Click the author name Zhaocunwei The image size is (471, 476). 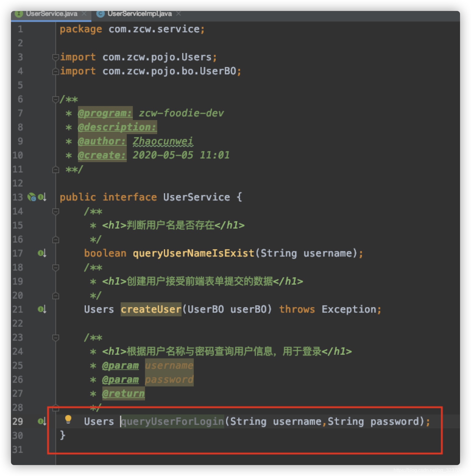coord(163,141)
